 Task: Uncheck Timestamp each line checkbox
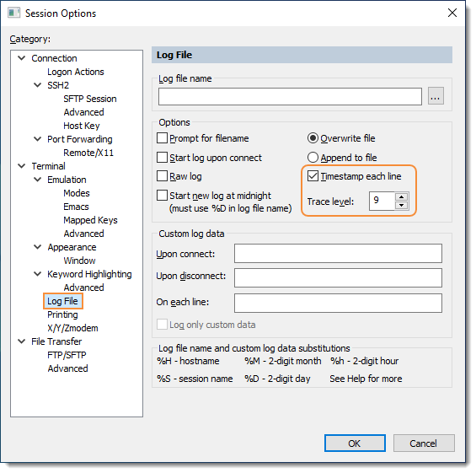(x=313, y=176)
